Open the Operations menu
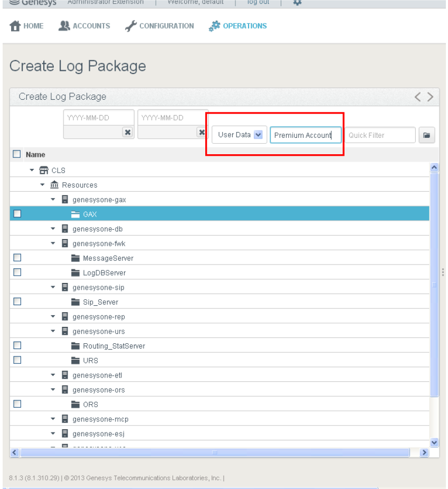 [x=238, y=26]
